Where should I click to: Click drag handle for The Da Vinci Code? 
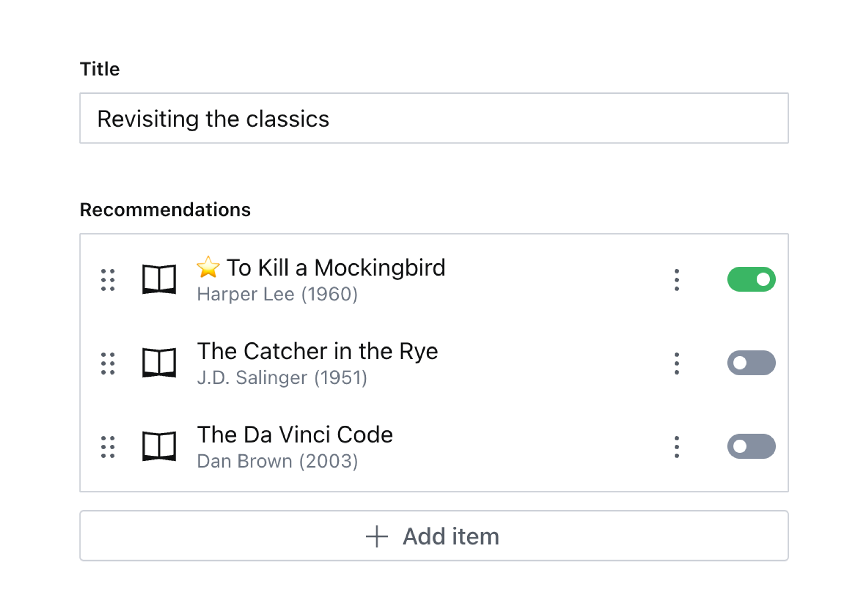[x=108, y=447]
